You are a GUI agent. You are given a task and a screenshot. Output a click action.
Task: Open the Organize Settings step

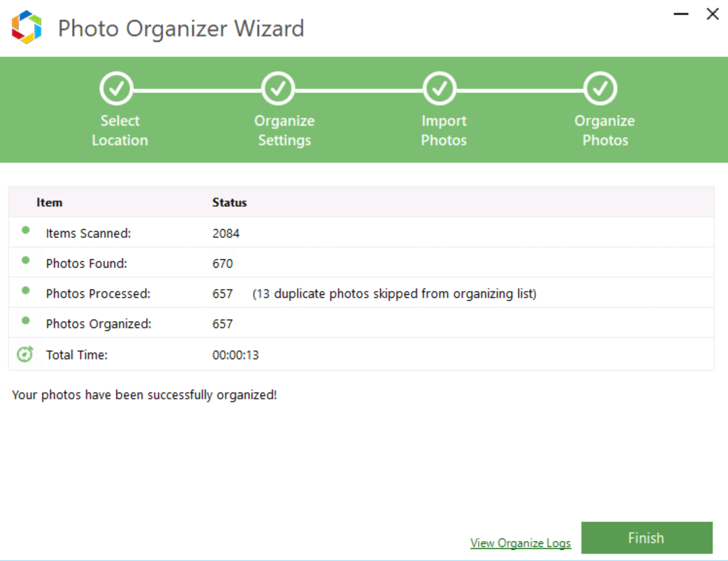[x=284, y=130]
